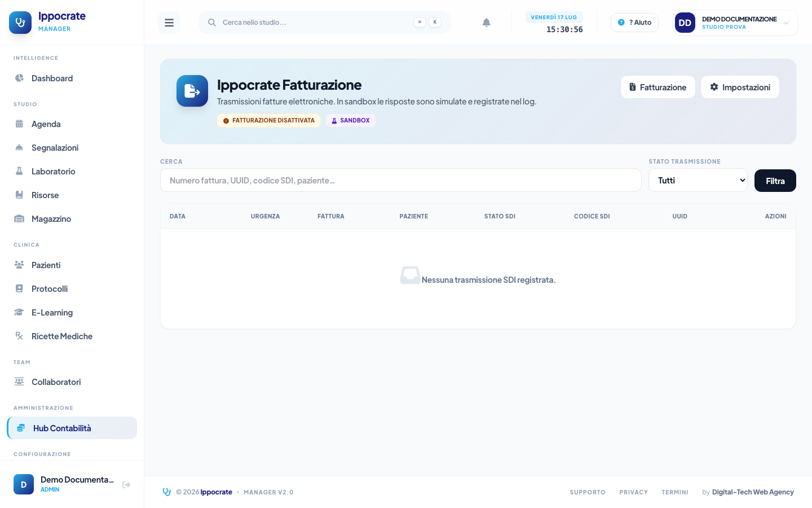Open Ricette Mediche page
Image resolution: width=812 pixels, height=508 pixels.
(72, 336)
